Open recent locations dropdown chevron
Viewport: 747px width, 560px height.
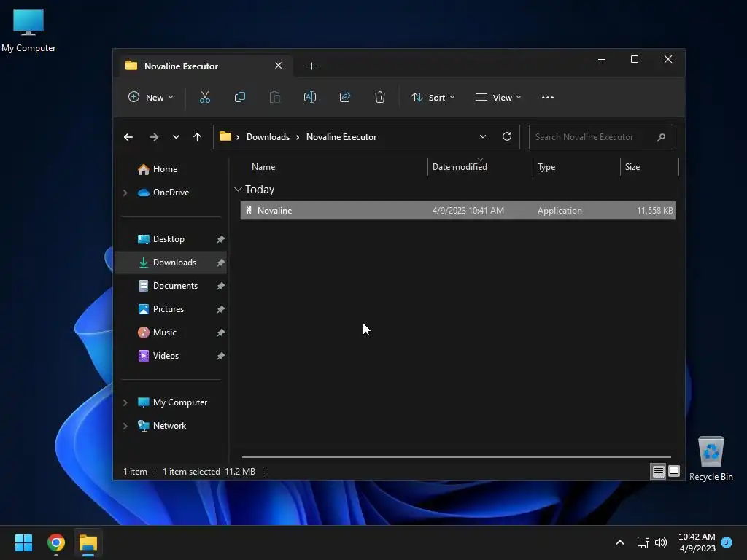(176, 137)
